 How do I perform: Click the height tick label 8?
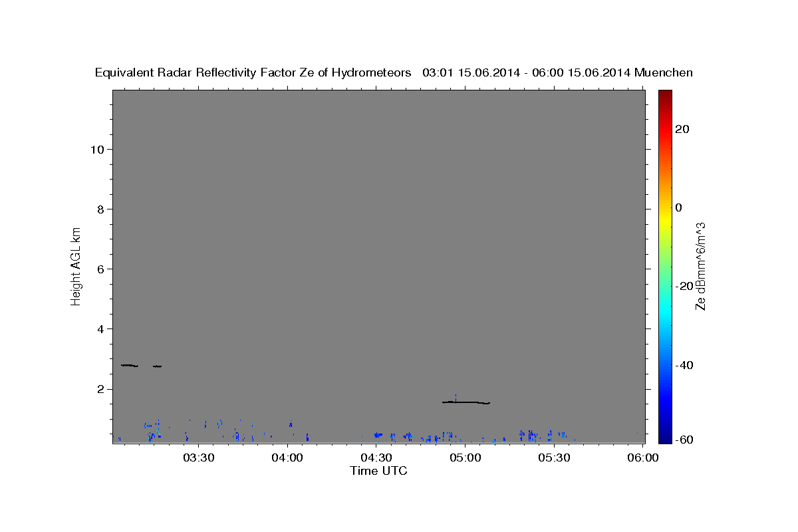tap(100, 209)
